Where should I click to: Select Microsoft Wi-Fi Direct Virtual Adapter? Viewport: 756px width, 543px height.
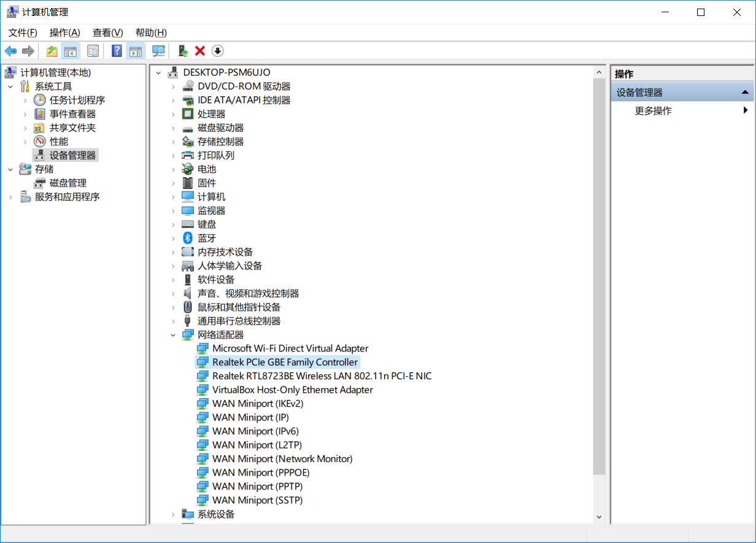tap(290, 349)
